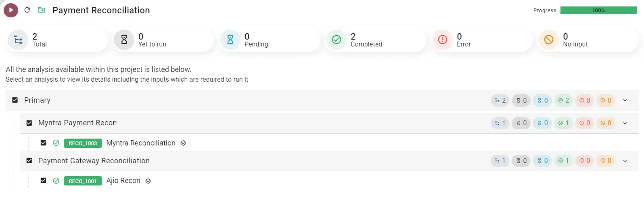644x198 pixels.
Task: Click the Pending status summary card
Action: click(x=269, y=40)
